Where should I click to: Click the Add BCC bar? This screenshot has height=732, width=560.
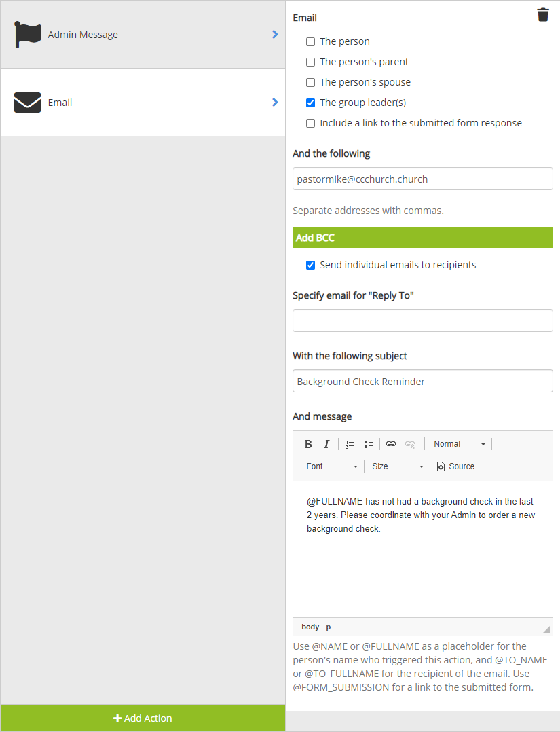pyautogui.click(x=422, y=238)
